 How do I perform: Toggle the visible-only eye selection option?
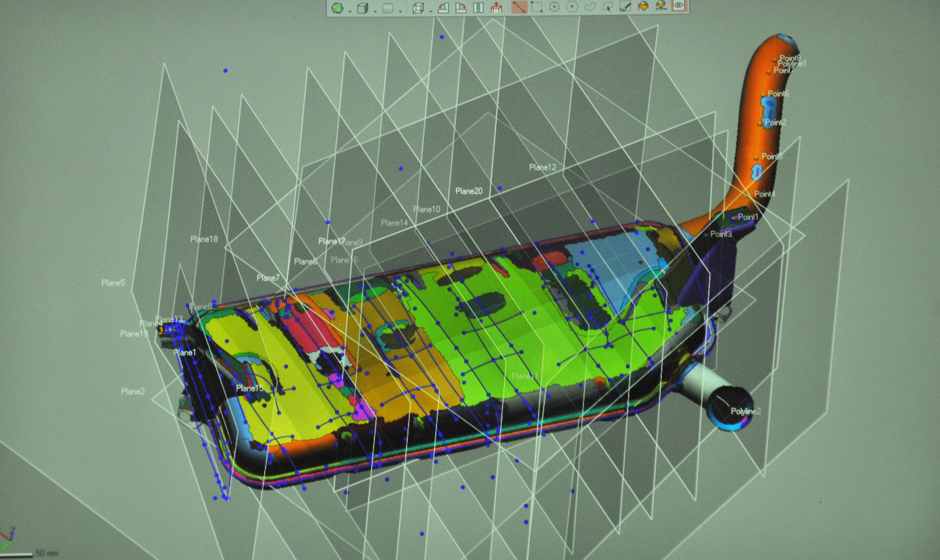[679, 6]
